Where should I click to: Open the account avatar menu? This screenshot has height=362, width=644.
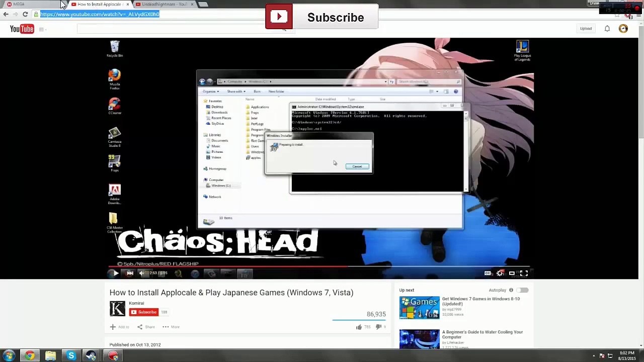coord(623,29)
